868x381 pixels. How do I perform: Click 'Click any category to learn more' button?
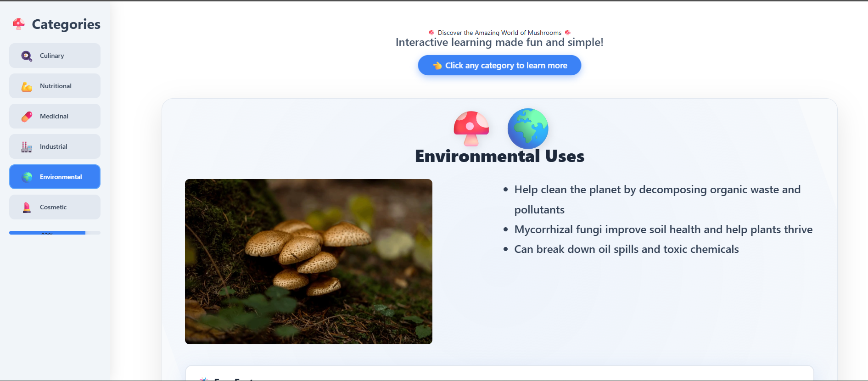(x=499, y=65)
